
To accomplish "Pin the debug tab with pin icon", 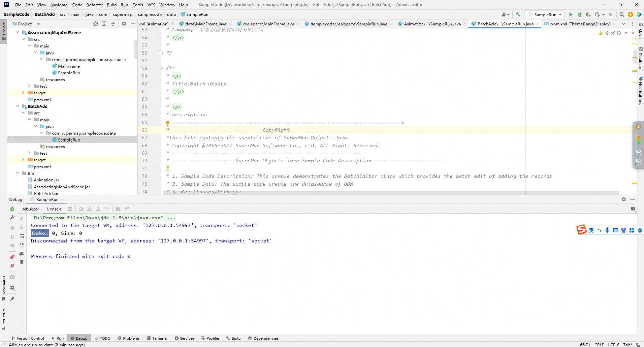I will click(12, 299).
